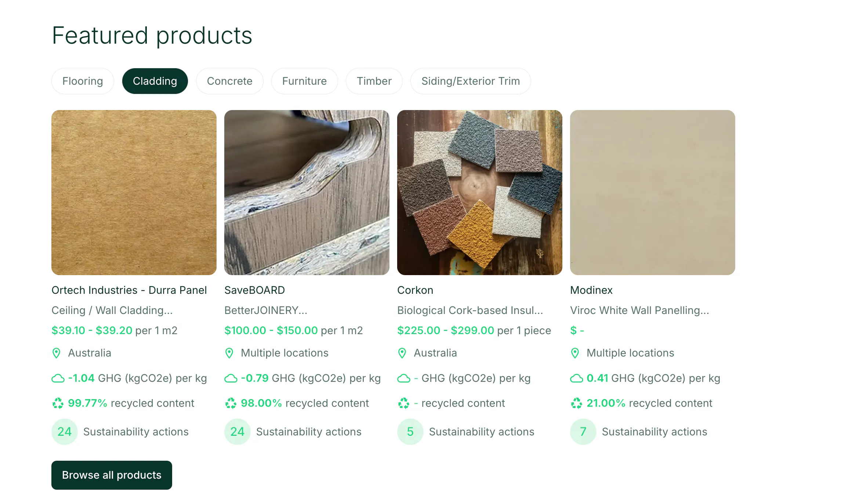This screenshot has width=867, height=504.
Task: Click the location pin icon on the Modinex card
Action: [575, 353]
